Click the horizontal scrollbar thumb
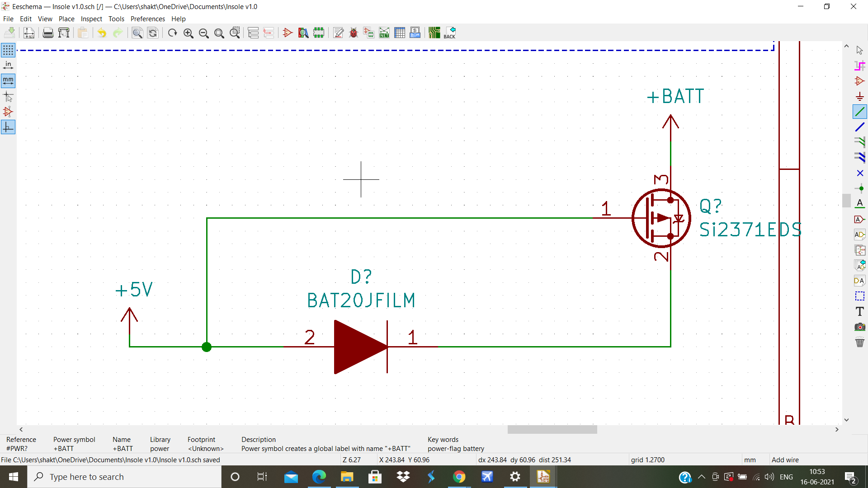The width and height of the screenshot is (868, 488). pos(552,430)
